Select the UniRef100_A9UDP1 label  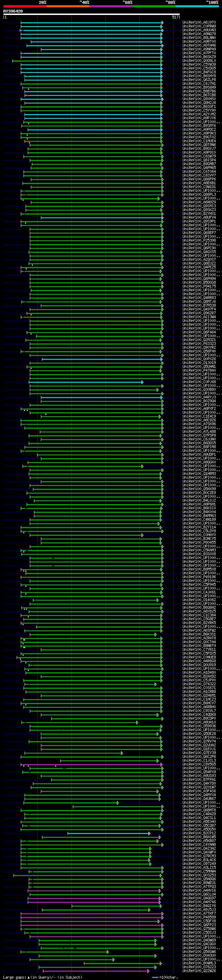pos(199,454)
